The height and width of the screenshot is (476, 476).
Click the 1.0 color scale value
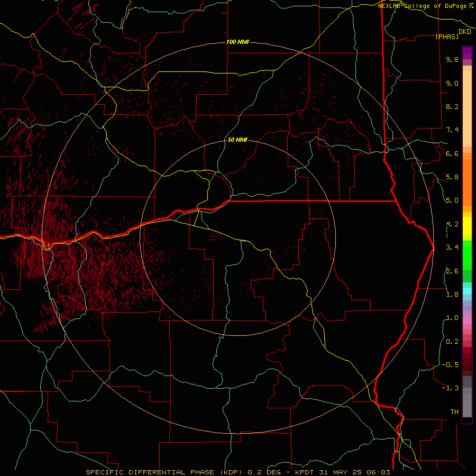coord(452,318)
